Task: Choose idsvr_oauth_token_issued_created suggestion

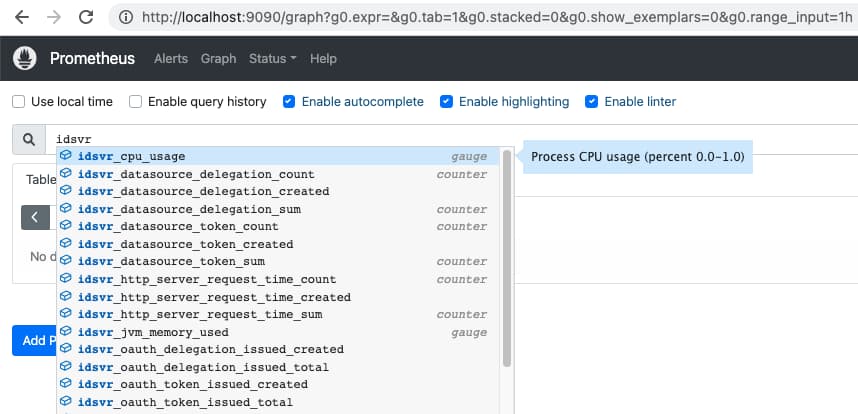Action: pyautogui.click(x=278, y=384)
